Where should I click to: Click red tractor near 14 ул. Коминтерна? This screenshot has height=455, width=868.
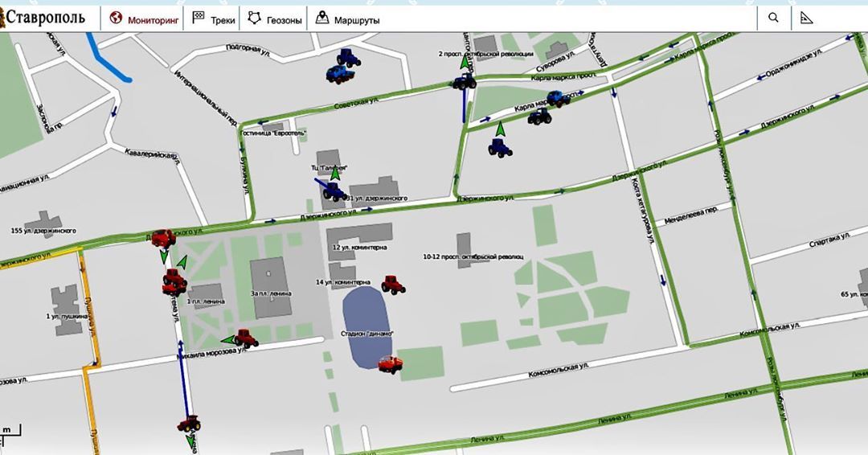(x=393, y=284)
